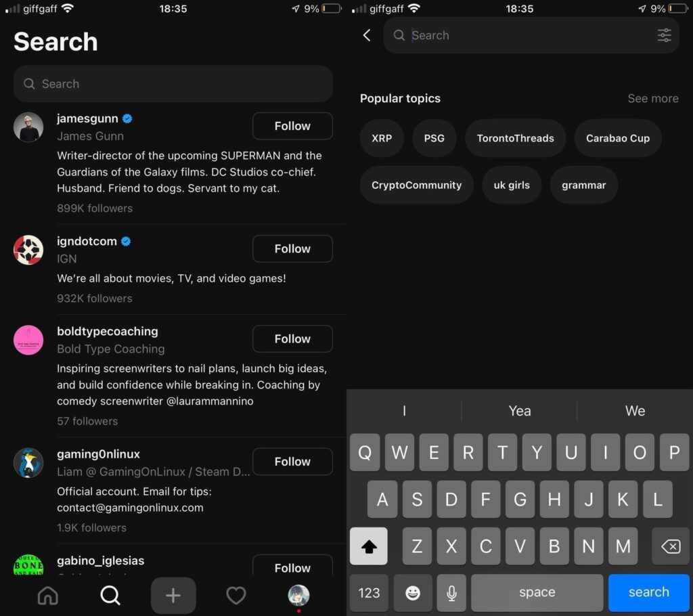
Task: Tap '57 followers' text
Action: pyautogui.click(x=87, y=421)
